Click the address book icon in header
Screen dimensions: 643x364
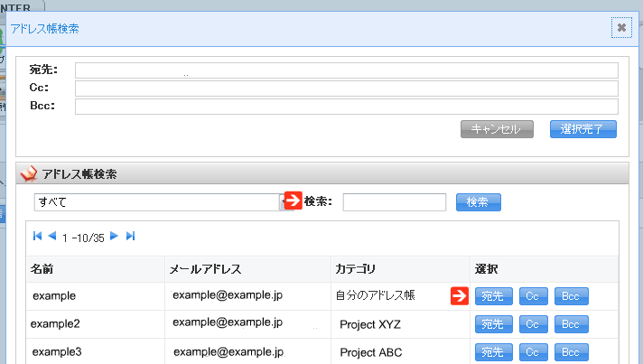29,173
